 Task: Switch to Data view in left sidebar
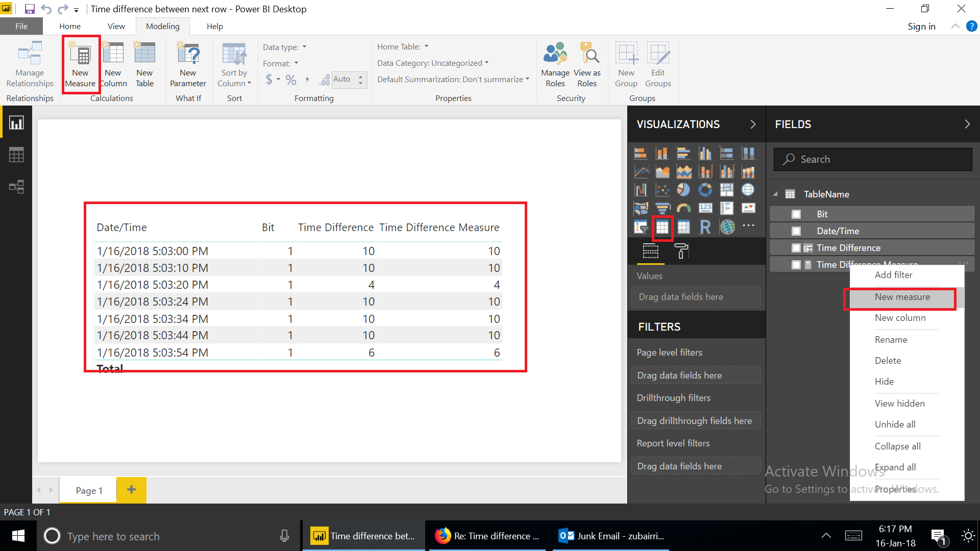[x=16, y=155]
